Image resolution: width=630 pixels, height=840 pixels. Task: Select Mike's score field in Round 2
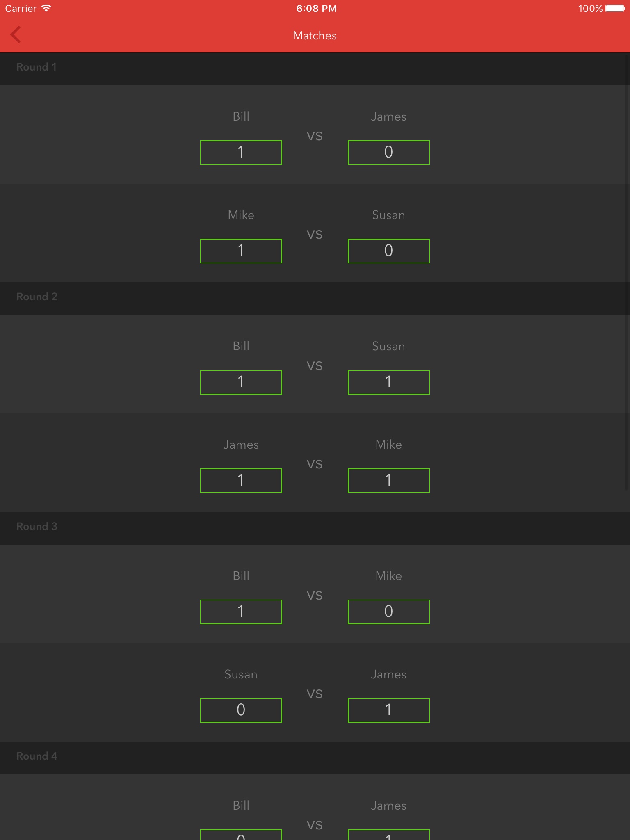(x=388, y=481)
